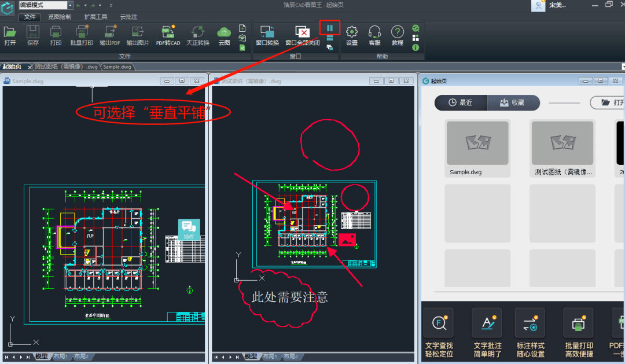Screen dimensions: 625x364
Task: Switch to the 扩展工具 ribbon tab
Action: tap(95, 17)
